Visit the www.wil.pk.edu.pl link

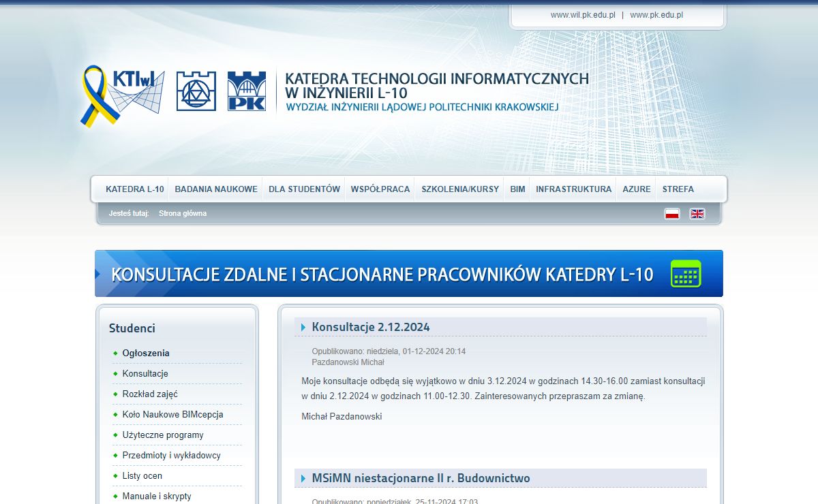(x=583, y=15)
